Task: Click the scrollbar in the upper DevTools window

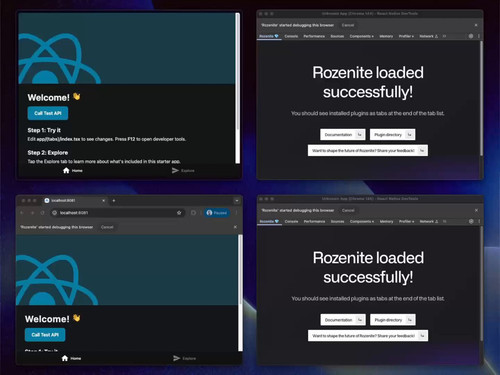Action: coord(481,98)
